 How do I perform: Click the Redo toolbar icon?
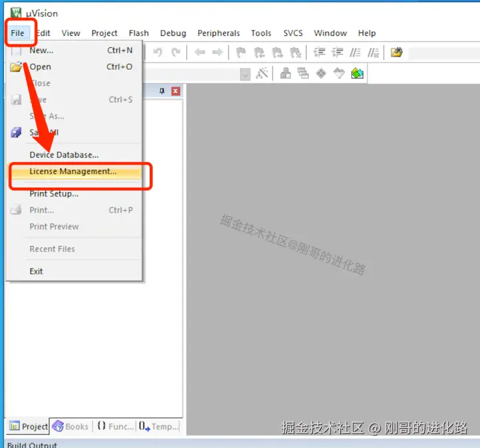(176, 53)
